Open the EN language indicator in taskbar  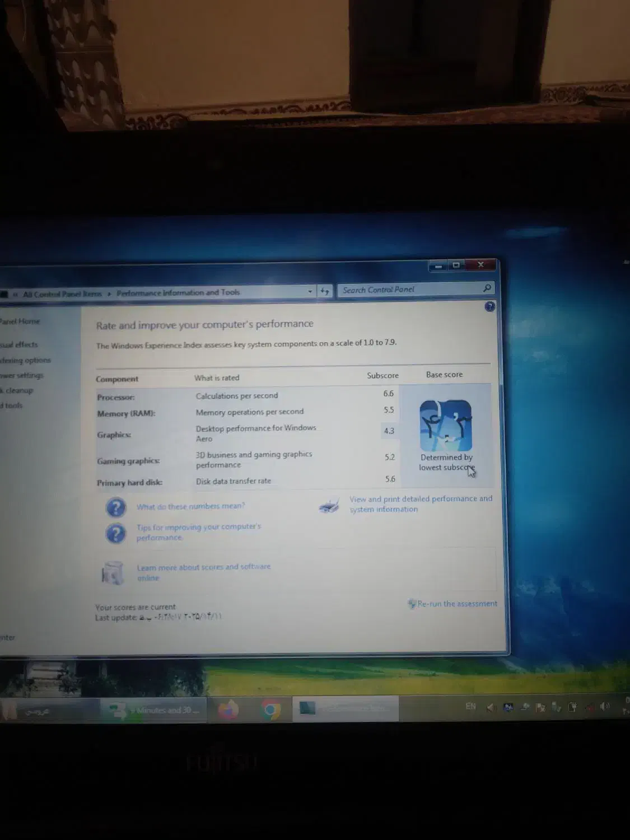pos(470,707)
